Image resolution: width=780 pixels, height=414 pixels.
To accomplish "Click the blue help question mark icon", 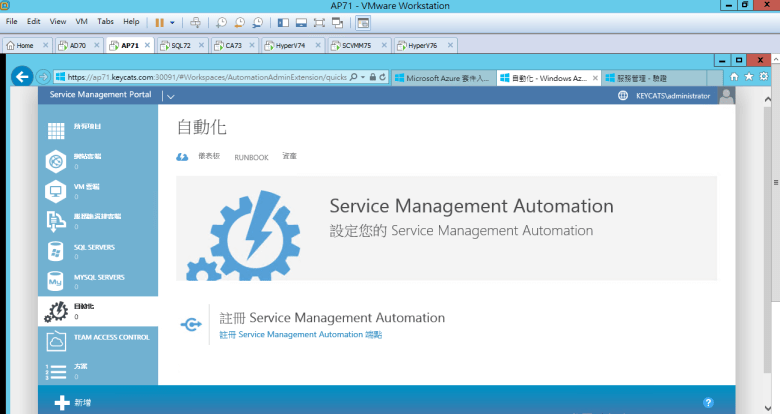I will (x=708, y=402).
